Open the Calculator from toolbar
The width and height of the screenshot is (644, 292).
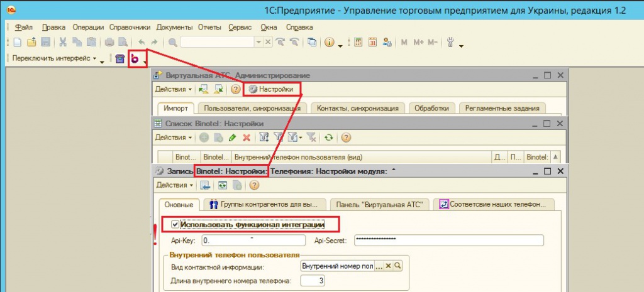point(358,42)
